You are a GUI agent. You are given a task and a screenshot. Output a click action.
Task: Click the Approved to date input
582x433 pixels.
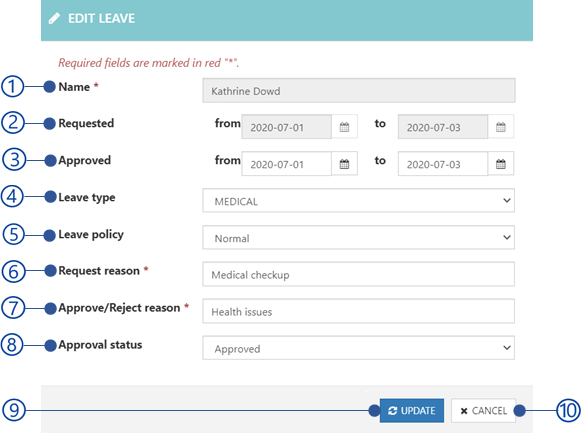click(x=443, y=164)
